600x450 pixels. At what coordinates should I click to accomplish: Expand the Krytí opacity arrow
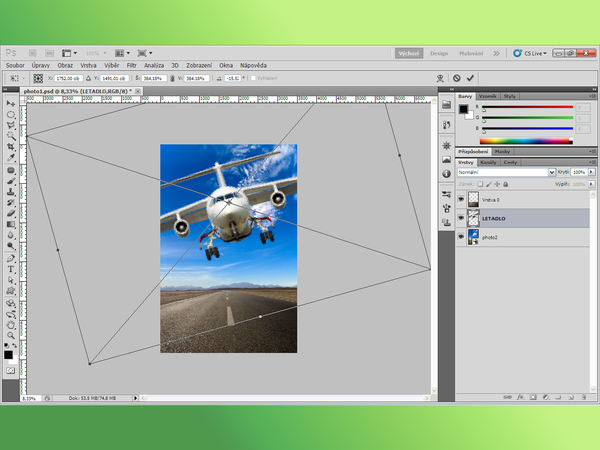click(590, 172)
